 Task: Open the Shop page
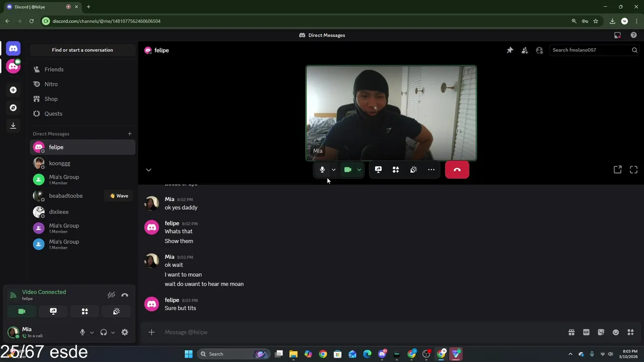pos(83,99)
